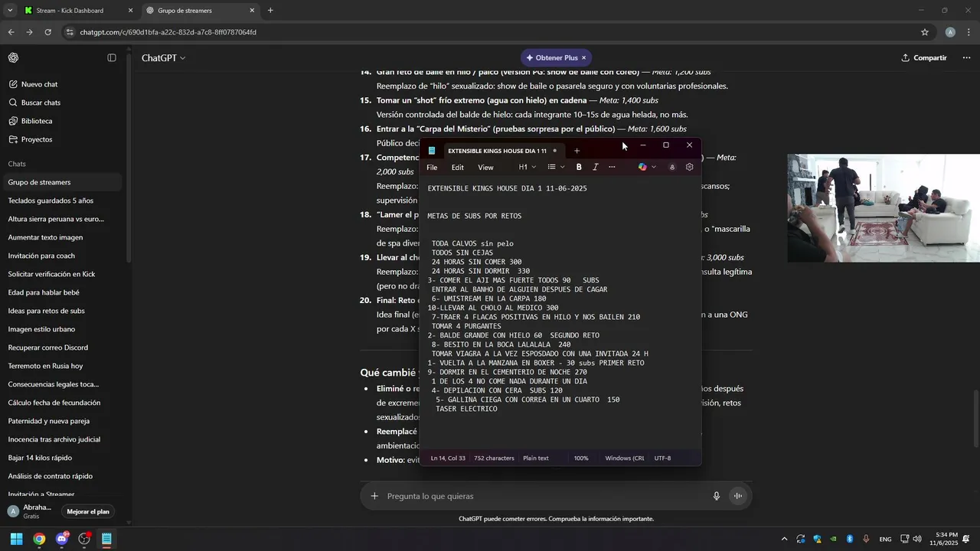Screen dimensions: 980x551
Task: Open the Chrome profile avatar
Action: tap(950, 32)
